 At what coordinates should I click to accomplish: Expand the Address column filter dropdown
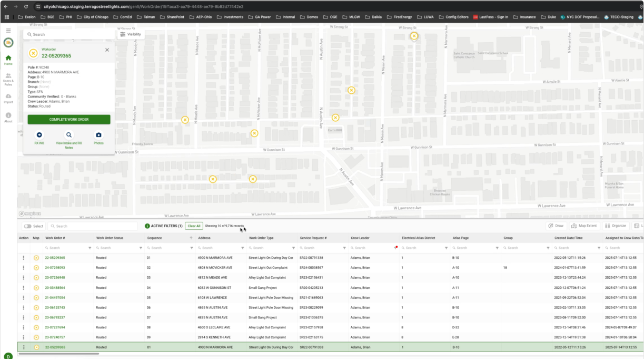click(x=243, y=248)
